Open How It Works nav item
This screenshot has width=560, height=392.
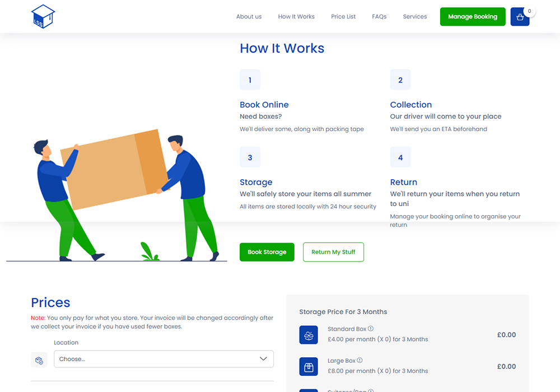click(296, 17)
